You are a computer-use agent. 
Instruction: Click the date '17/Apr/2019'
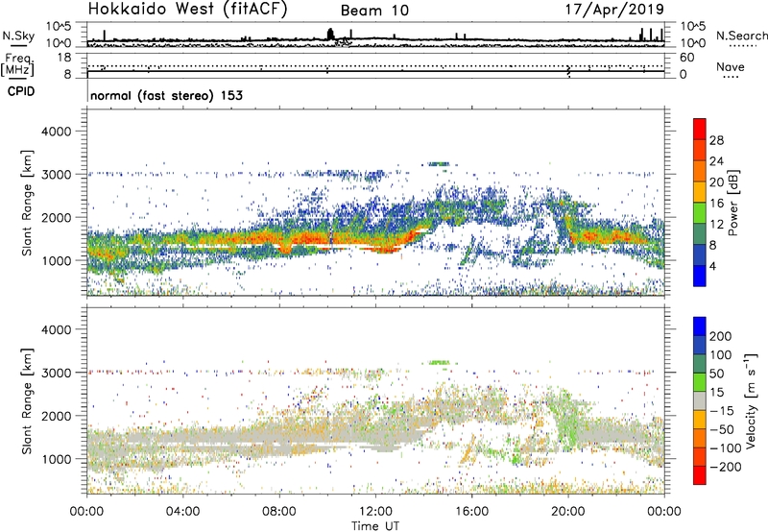pyautogui.click(x=614, y=10)
